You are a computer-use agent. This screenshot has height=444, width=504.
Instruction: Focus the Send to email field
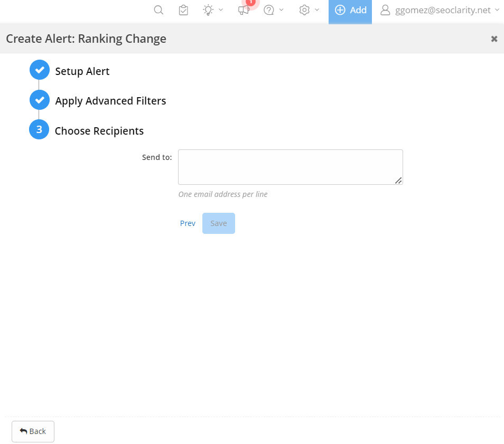tap(290, 167)
